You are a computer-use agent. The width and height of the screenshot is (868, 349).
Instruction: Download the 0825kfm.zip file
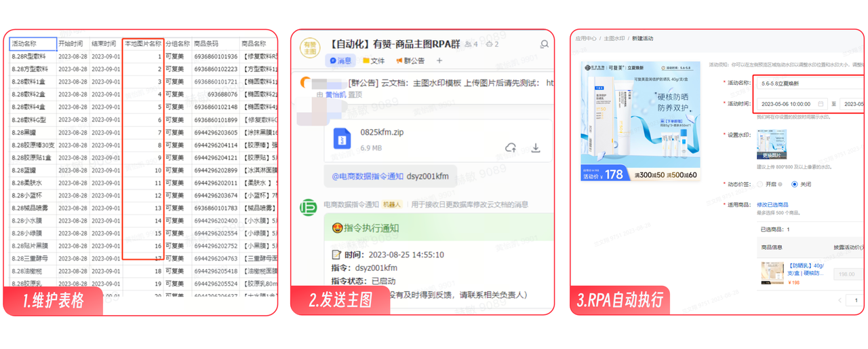coord(535,147)
